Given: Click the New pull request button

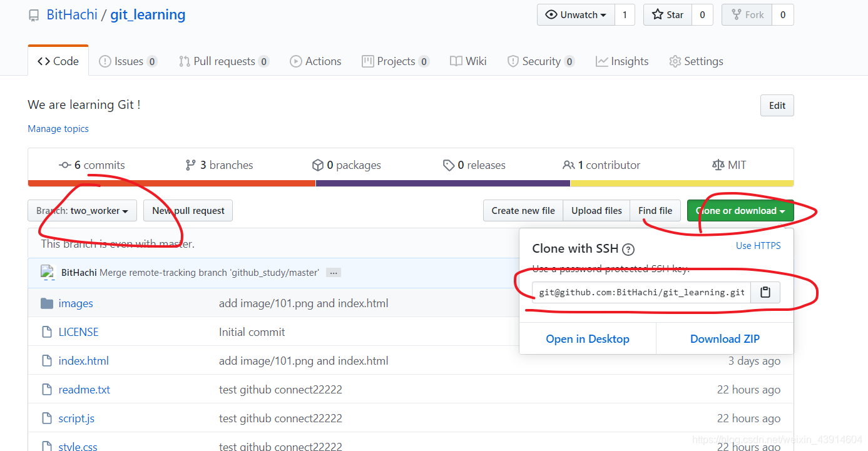Looking at the screenshot, I should tap(188, 211).
